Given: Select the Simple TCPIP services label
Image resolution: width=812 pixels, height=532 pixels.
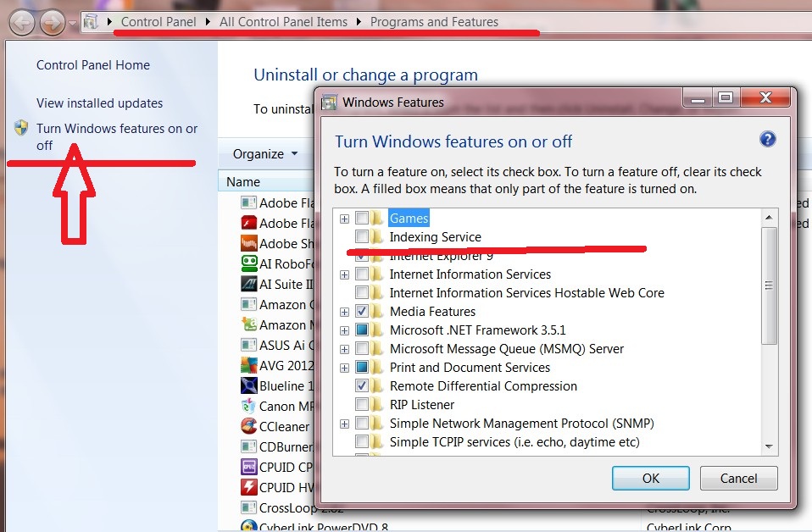Looking at the screenshot, I should (x=514, y=442).
